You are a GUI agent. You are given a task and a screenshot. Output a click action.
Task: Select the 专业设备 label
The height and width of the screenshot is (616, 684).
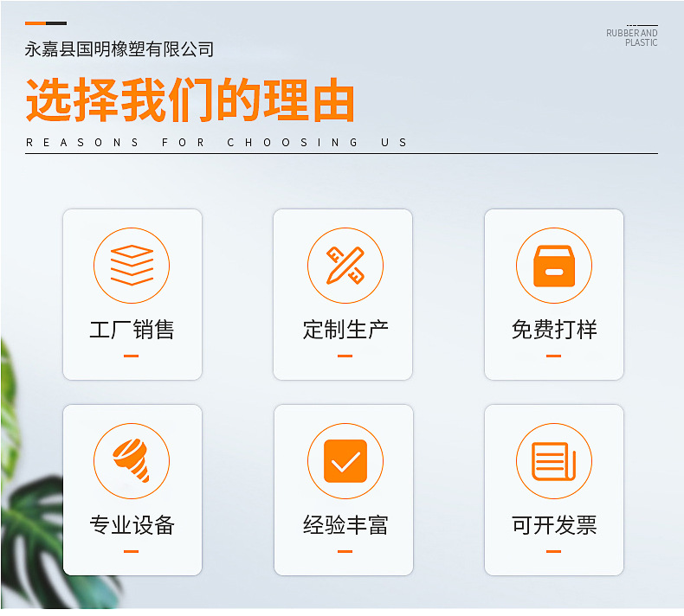132,525
